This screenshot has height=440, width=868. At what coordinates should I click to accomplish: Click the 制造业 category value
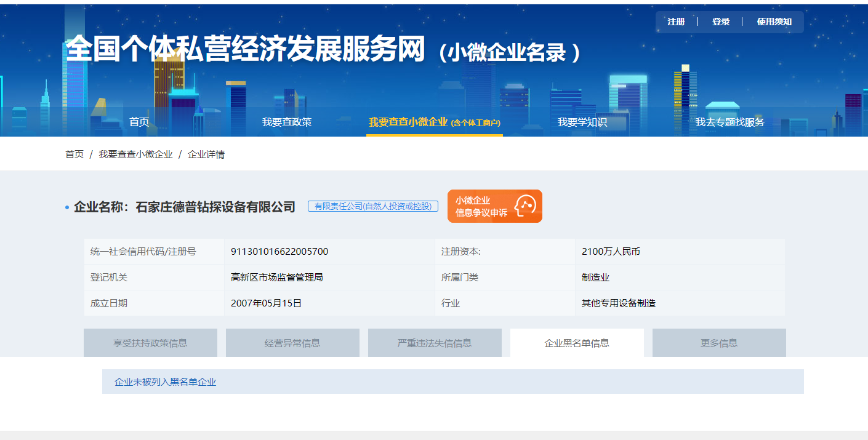click(x=595, y=278)
